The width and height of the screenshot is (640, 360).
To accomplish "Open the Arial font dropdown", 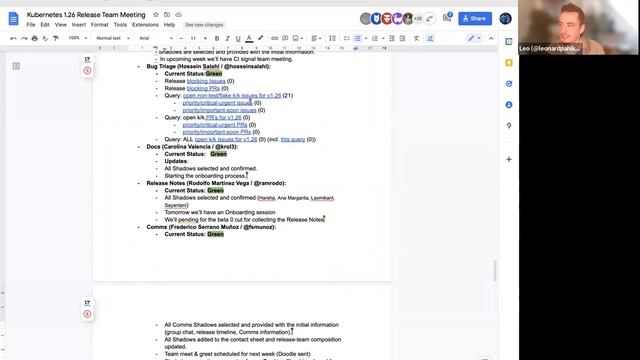I will [x=156, y=38].
